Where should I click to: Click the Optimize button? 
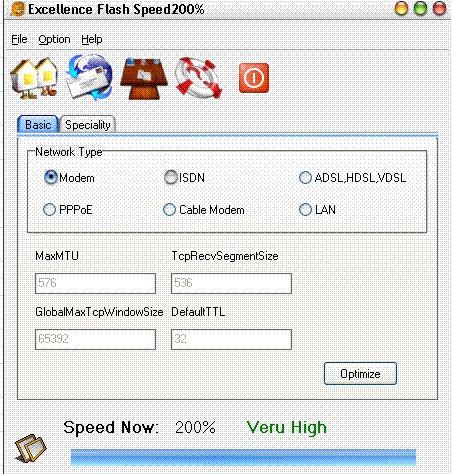click(360, 374)
